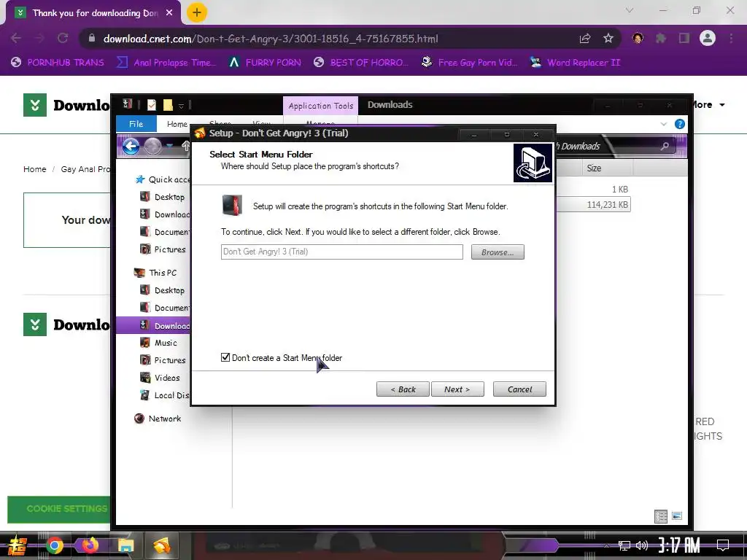This screenshot has height=560, width=747.
Task: Bookmark this page with the star icon
Action: click(608, 38)
